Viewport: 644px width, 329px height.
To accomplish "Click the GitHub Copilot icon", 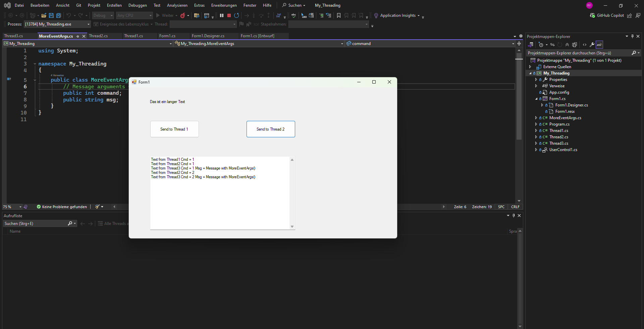I will (592, 15).
